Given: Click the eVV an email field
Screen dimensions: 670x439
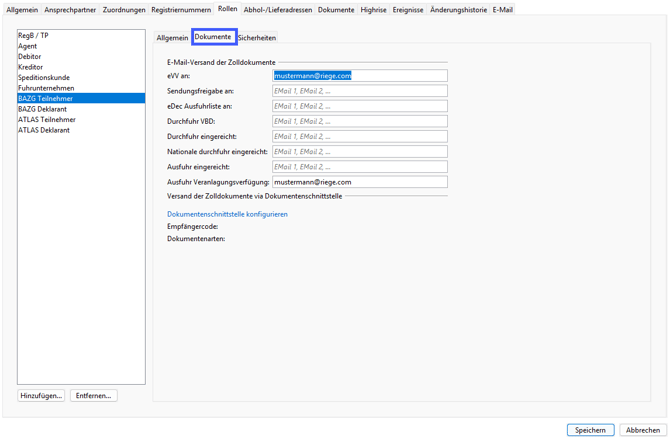Looking at the screenshot, I should pos(359,76).
